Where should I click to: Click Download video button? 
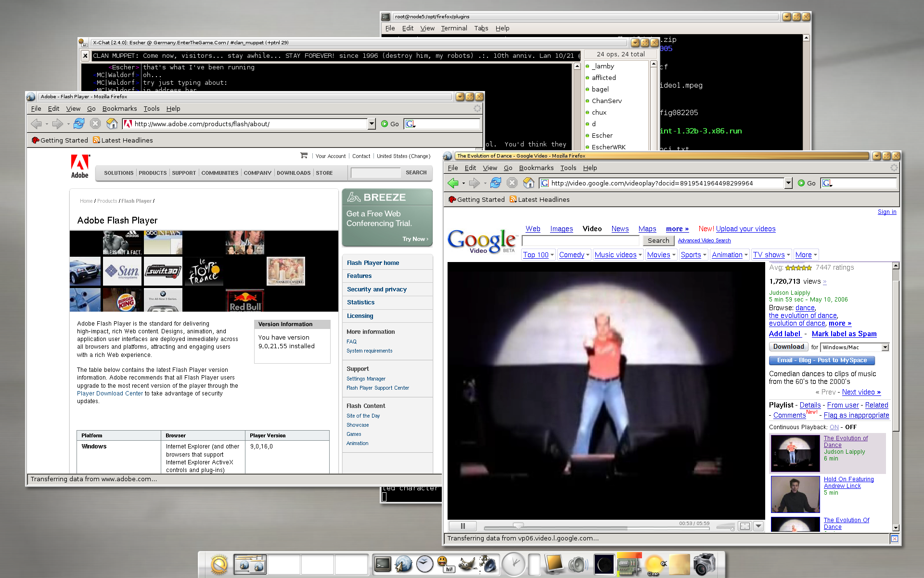click(x=788, y=347)
